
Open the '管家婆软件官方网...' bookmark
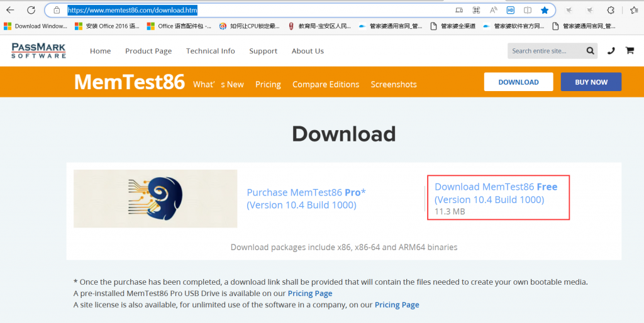[x=514, y=26]
